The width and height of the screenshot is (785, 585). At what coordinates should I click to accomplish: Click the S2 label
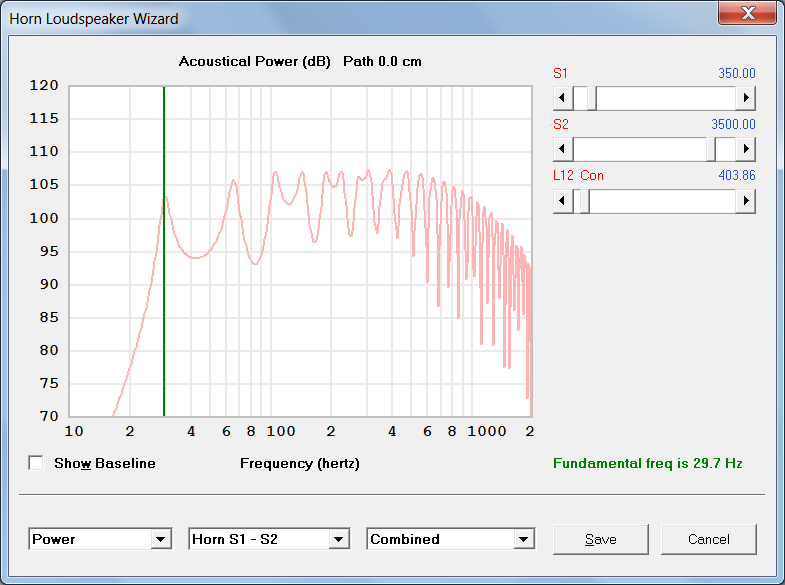pos(561,125)
